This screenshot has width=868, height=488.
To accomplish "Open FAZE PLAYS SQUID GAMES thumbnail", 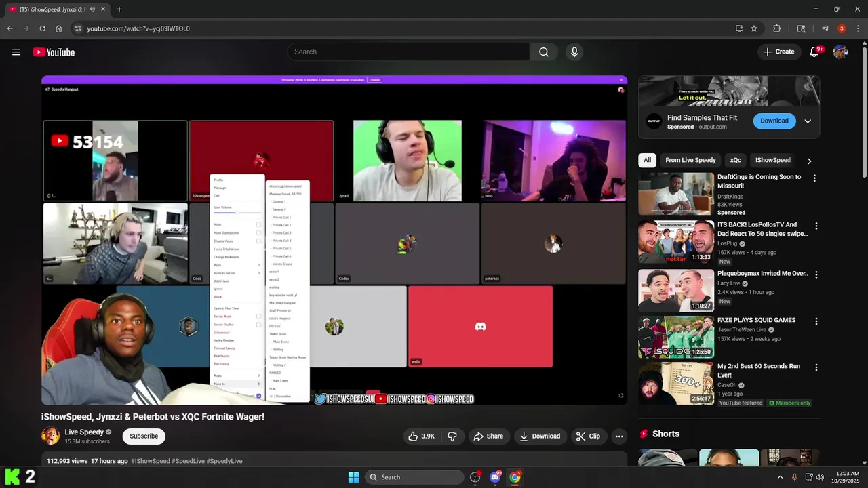I will [676, 337].
